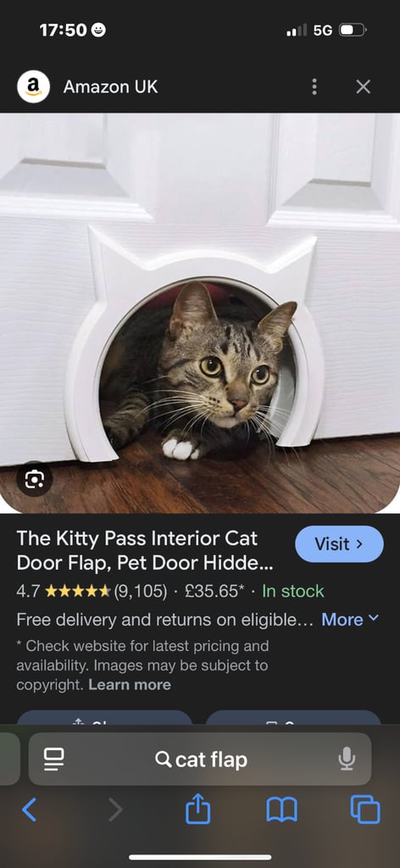Screen dimensions: 400x868
Task: Open The Kitty Pass product title
Action: pos(144,550)
